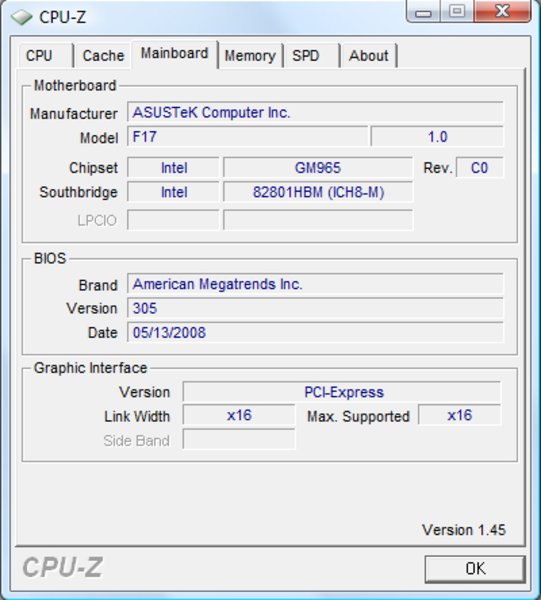
Task: Open the About tab
Action: click(x=369, y=56)
